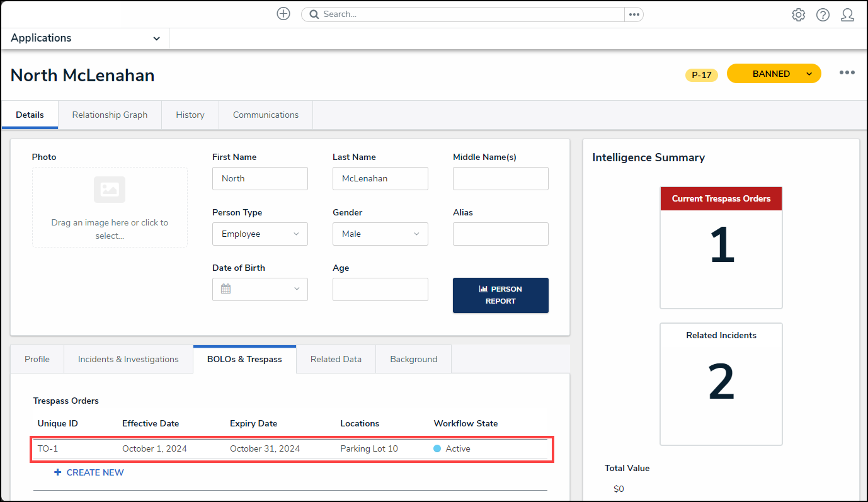The height and width of the screenshot is (502, 868).
Task: Click into the Alias input field
Action: 500,234
